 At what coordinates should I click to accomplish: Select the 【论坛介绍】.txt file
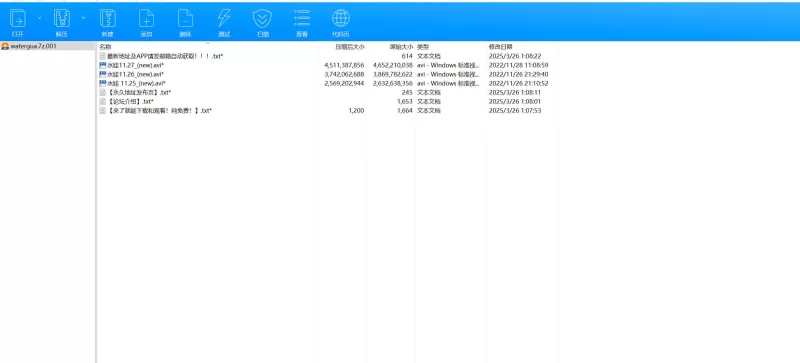coord(131,102)
